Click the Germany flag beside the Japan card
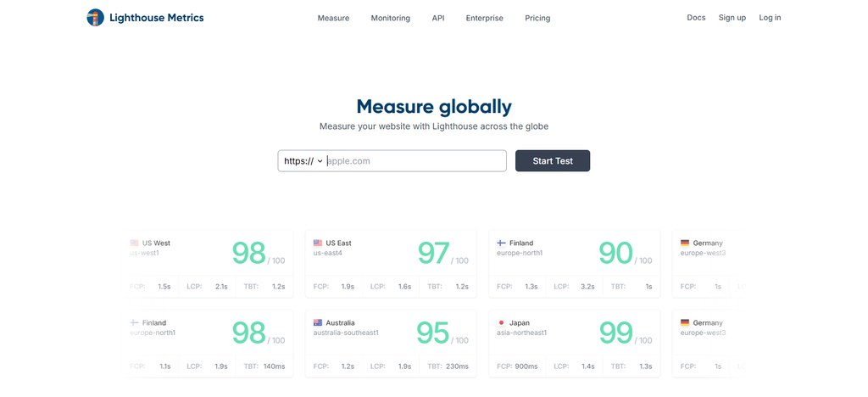The image size is (868, 397). pos(685,323)
